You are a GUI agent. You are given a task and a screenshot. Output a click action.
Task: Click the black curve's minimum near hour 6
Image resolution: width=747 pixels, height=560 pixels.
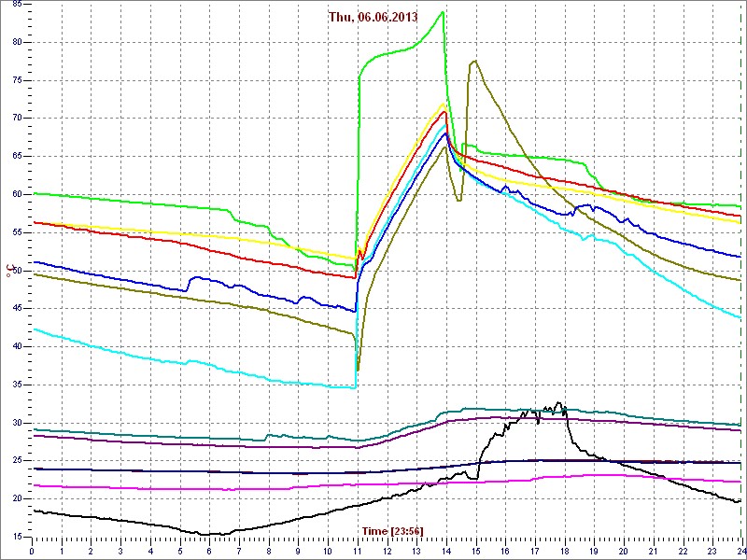point(204,534)
